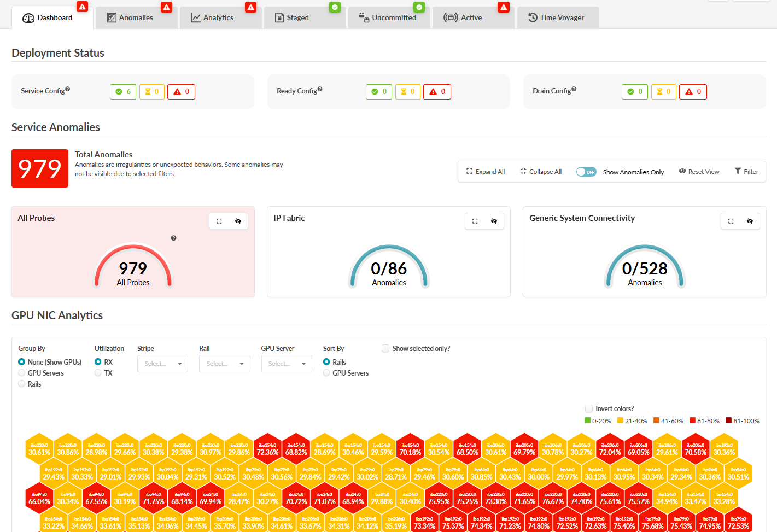The height and width of the screenshot is (532, 777).
Task: Click Ready Config pending hourglass badge
Action: click(408, 92)
